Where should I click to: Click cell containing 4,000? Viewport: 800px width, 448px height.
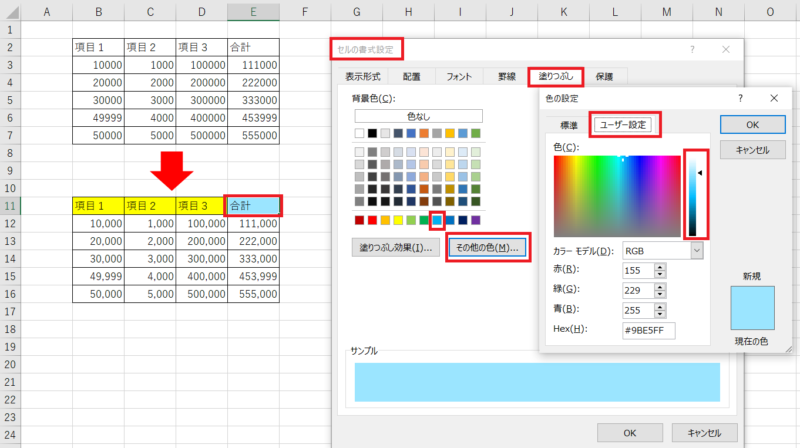coord(150,277)
